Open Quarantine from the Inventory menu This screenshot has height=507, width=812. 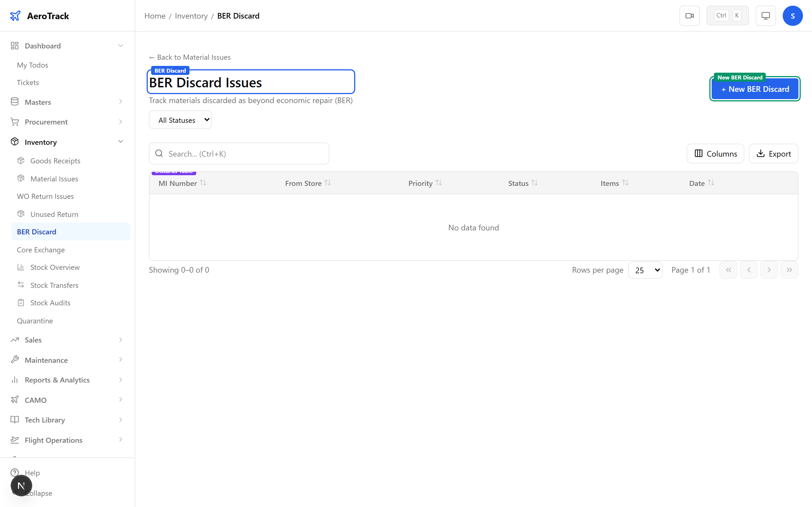pos(35,321)
